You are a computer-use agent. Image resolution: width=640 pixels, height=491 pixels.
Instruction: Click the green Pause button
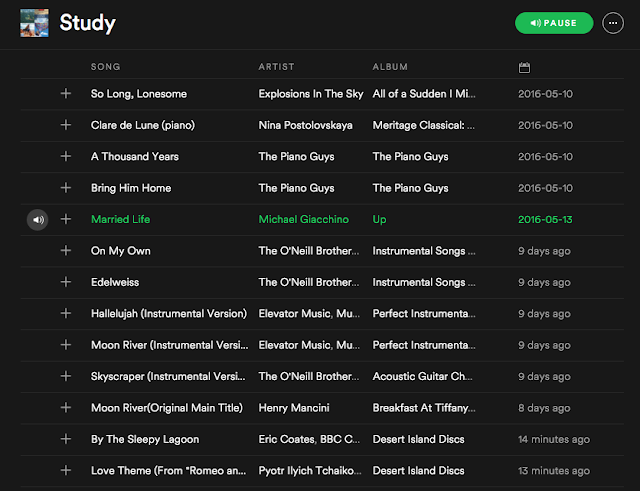point(554,23)
